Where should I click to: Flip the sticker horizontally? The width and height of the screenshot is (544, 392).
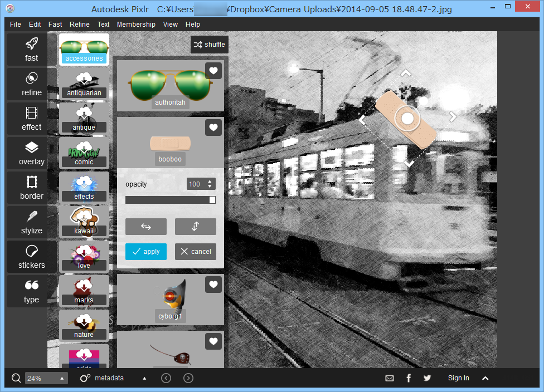145,226
